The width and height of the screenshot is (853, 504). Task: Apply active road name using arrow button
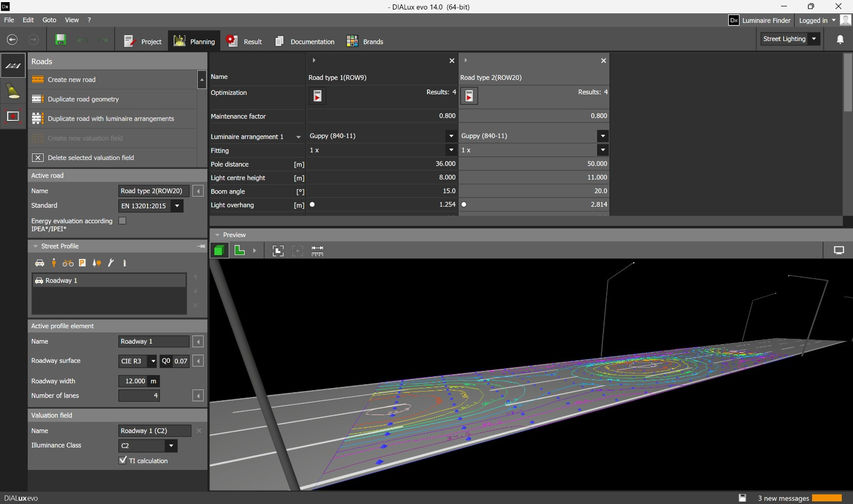[x=198, y=191]
